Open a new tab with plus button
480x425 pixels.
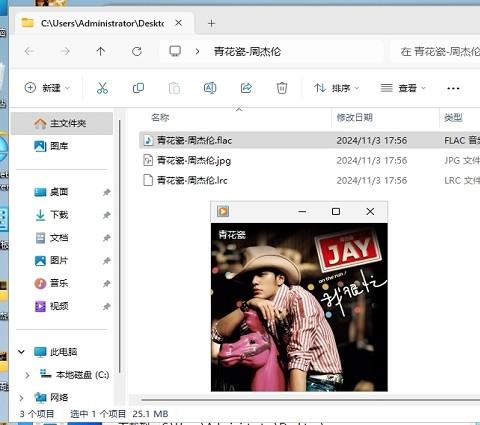211,23
